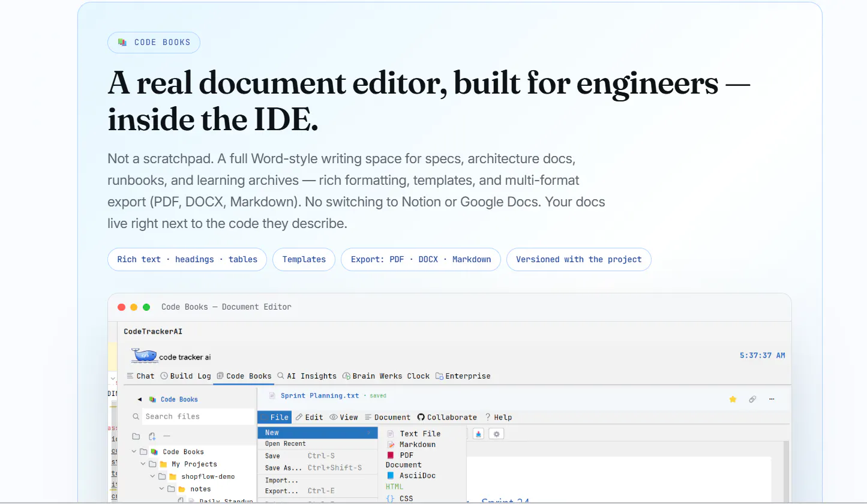Click the green 'saved' status text
867x504 pixels.
[378, 396]
